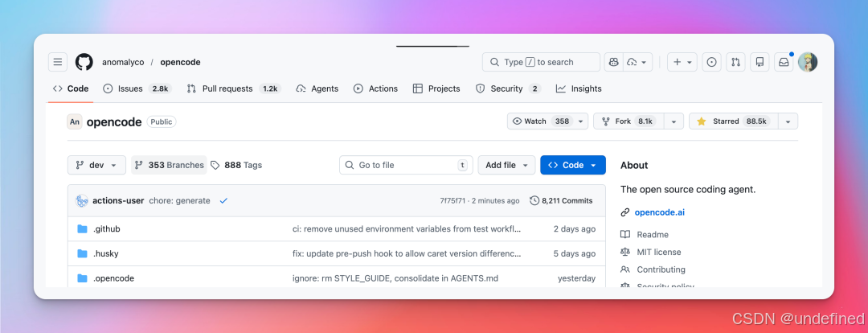Open the anomalyco owner link

tap(123, 63)
